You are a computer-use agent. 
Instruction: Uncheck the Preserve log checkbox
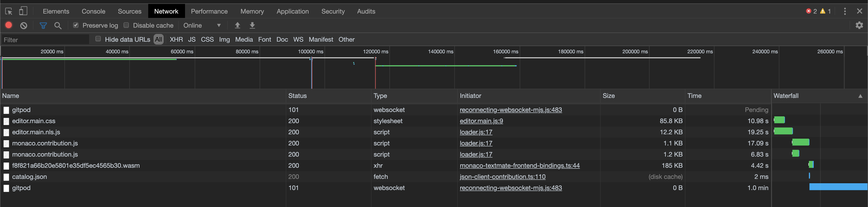76,25
